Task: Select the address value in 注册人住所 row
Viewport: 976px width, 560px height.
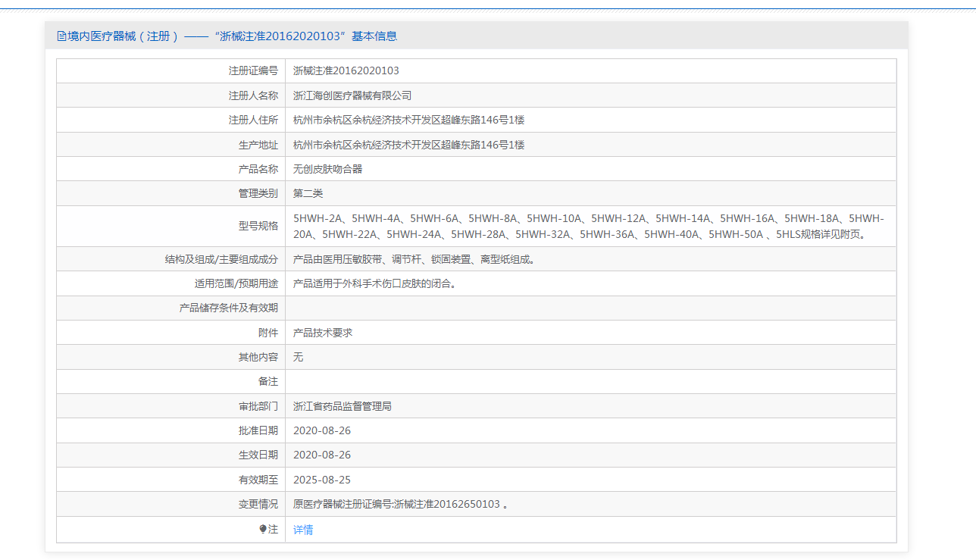Action: [409, 120]
